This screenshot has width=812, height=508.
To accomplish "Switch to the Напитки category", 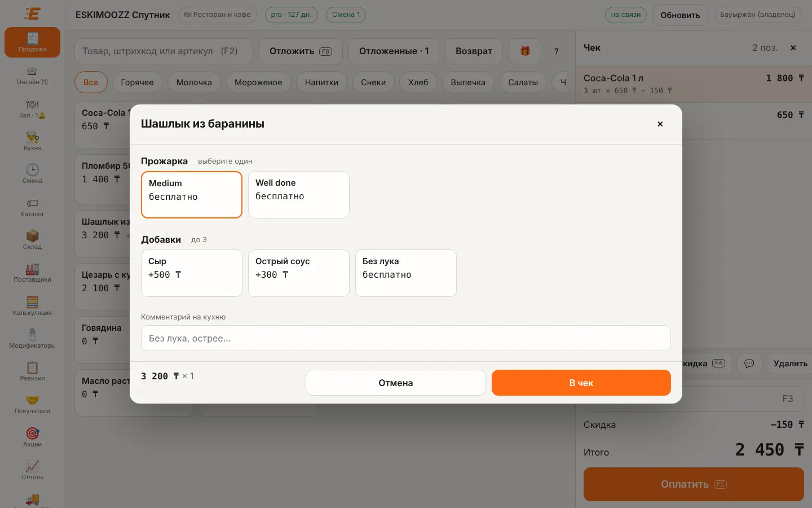I will (321, 82).
